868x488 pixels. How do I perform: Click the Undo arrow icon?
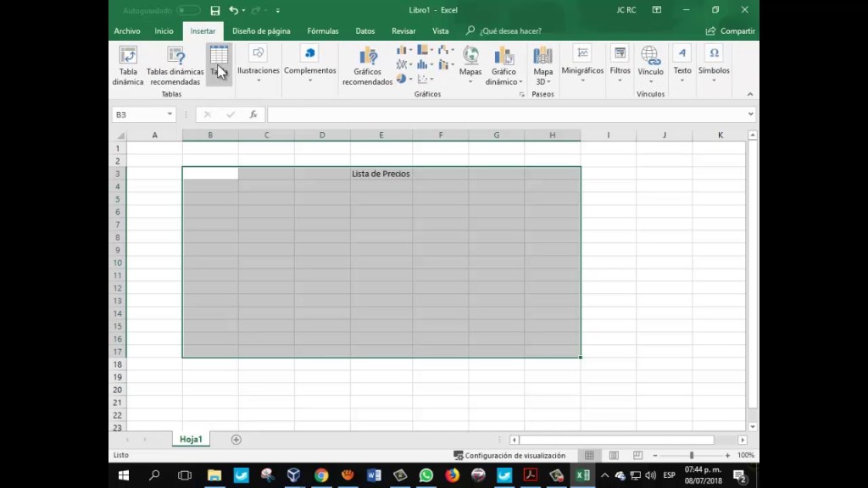pos(234,10)
